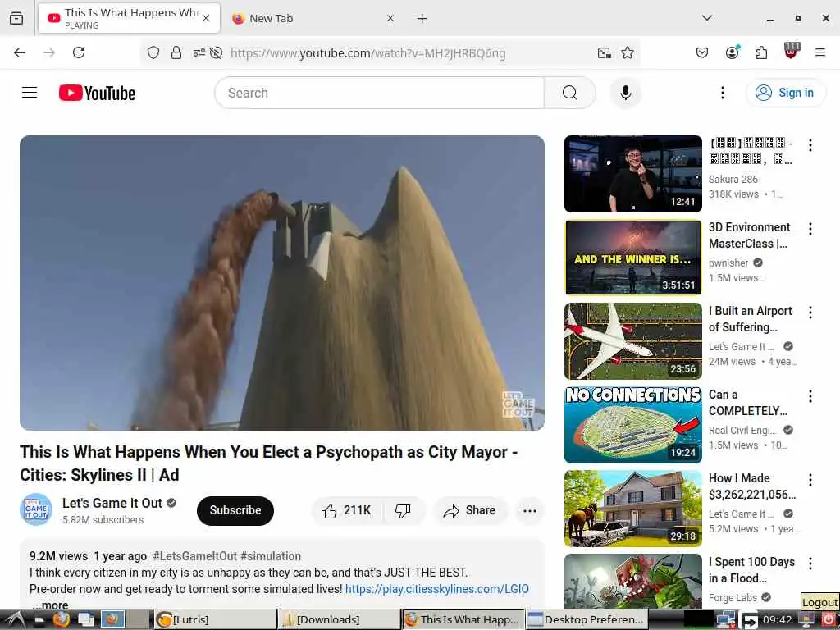Close the New Tab tab
The height and width of the screenshot is (630, 840).
pyautogui.click(x=390, y=18)
